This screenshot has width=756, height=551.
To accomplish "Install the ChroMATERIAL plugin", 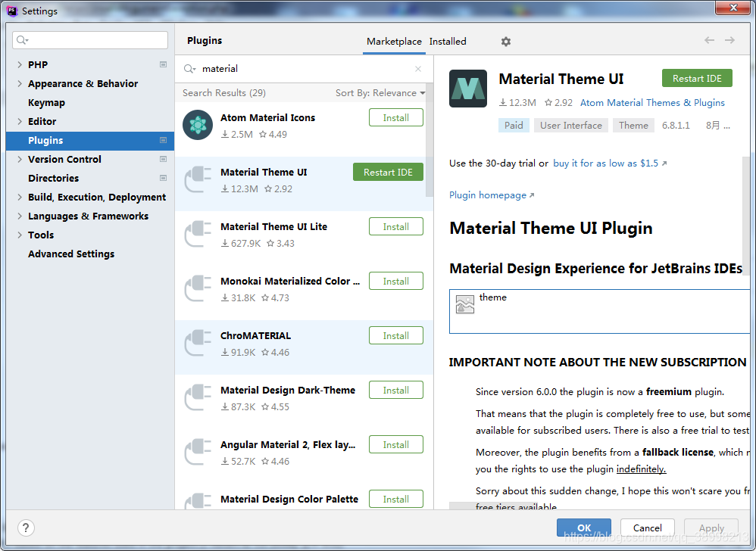I will pyautogui.click(x=396, y=335).
